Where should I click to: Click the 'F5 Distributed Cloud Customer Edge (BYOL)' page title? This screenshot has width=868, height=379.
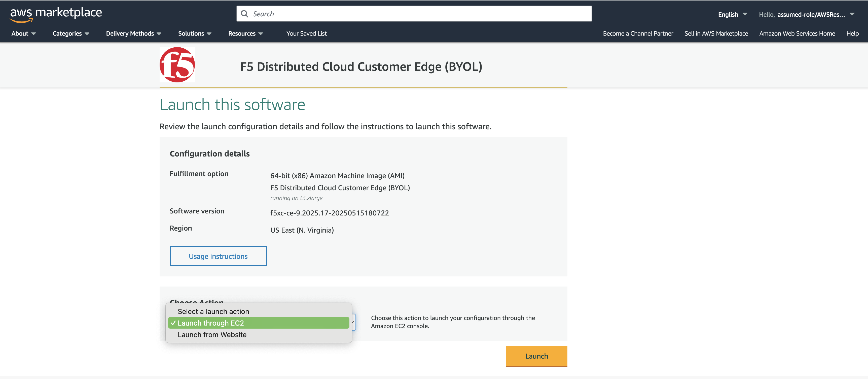(361, 67)
